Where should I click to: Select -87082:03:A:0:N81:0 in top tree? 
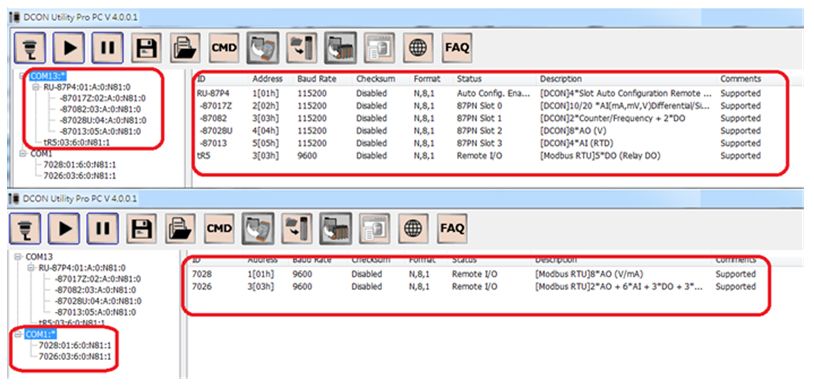(x=100, y=109)
